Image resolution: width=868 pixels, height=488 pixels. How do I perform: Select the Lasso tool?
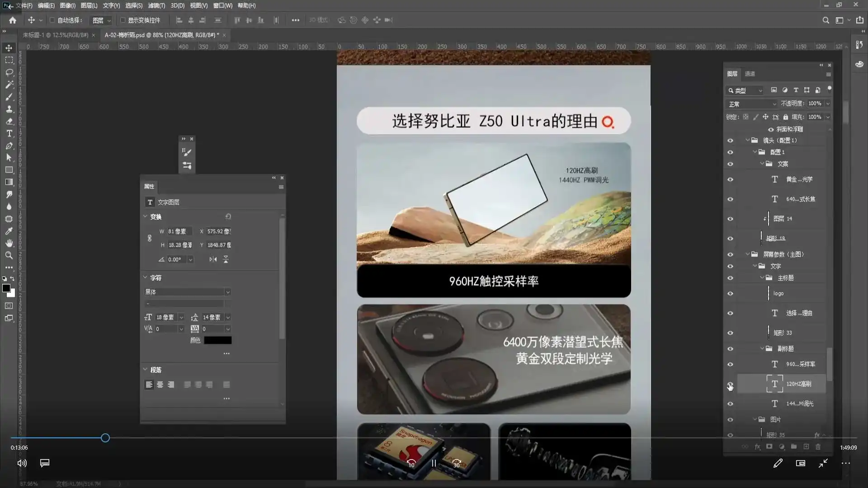9,72
